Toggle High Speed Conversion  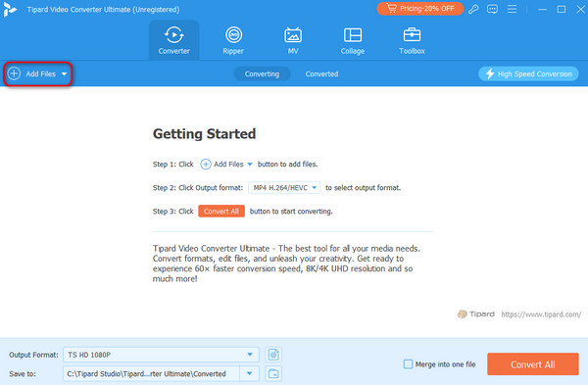click(528, 73)
